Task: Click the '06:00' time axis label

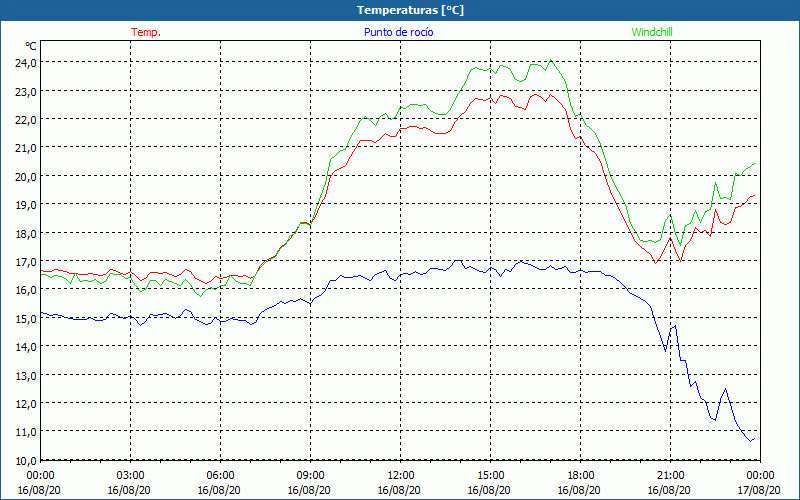Action: [x=220, y=476]
